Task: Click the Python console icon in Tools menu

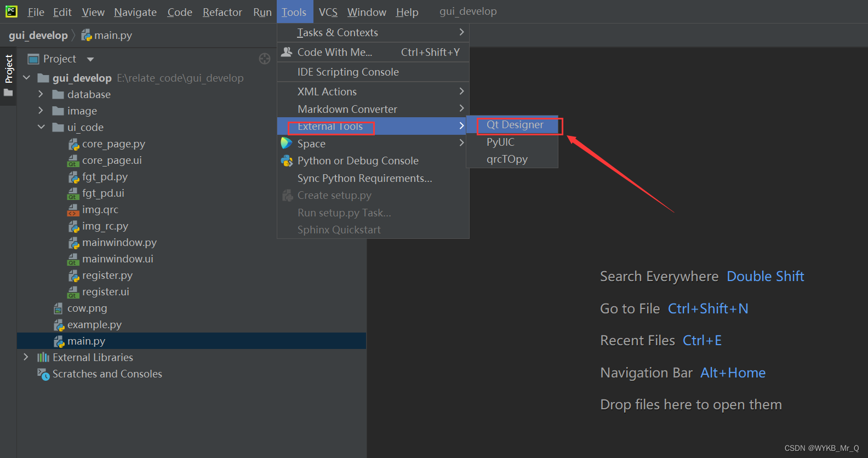Action: pyautogui.click(x=287, y=161)
